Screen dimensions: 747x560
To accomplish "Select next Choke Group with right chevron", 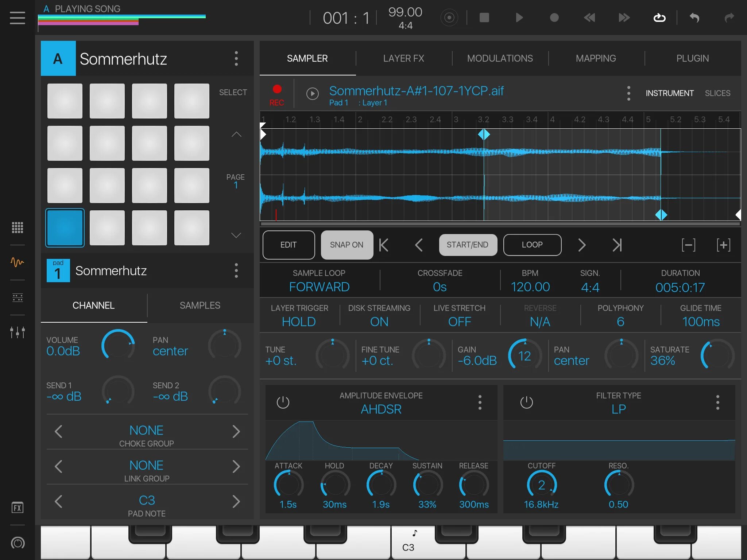I will point(236,432).
